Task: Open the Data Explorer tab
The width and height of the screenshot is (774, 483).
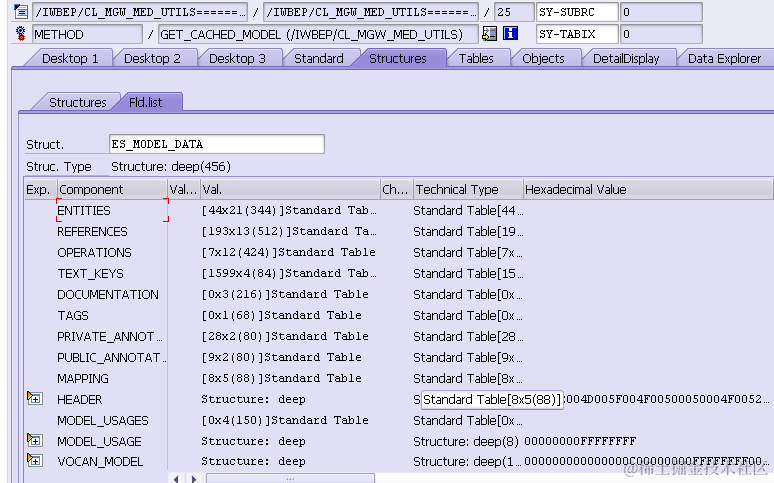Action: (724, 58)
